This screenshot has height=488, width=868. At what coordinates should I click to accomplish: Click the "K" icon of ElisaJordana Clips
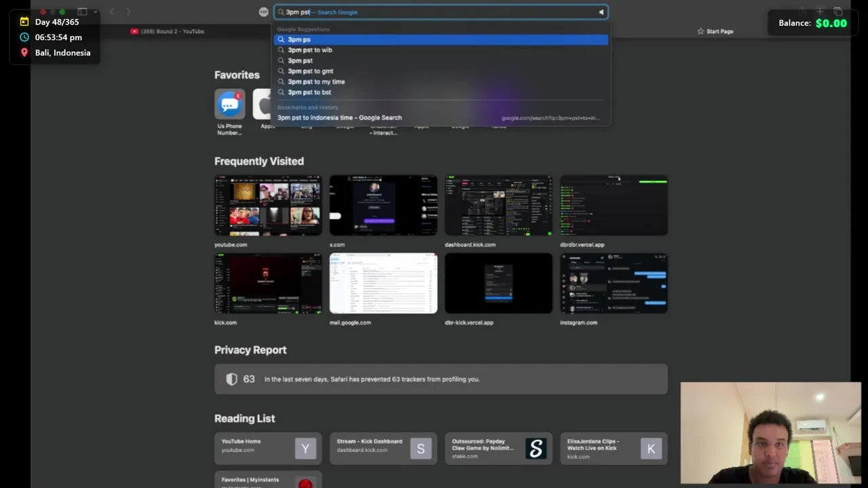pos(651,448)
